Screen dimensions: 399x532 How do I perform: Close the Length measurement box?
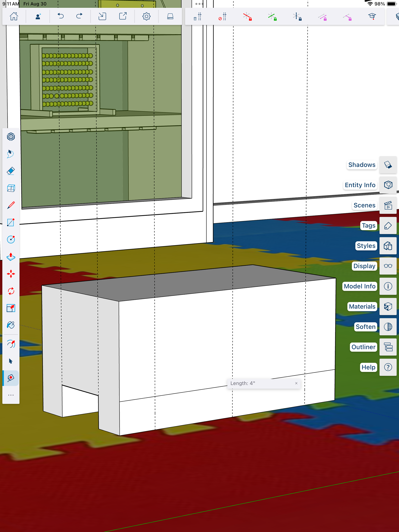(x=296, y=383)
